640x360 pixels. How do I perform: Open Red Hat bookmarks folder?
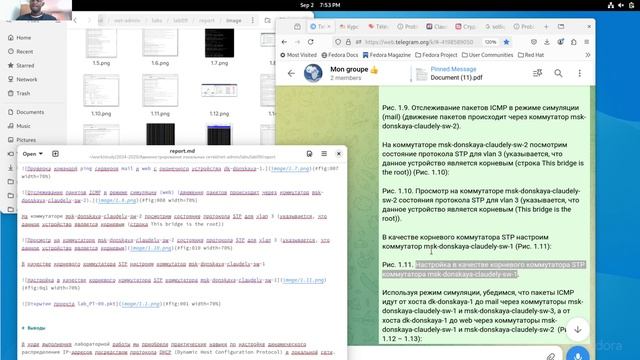click(531, 55)
